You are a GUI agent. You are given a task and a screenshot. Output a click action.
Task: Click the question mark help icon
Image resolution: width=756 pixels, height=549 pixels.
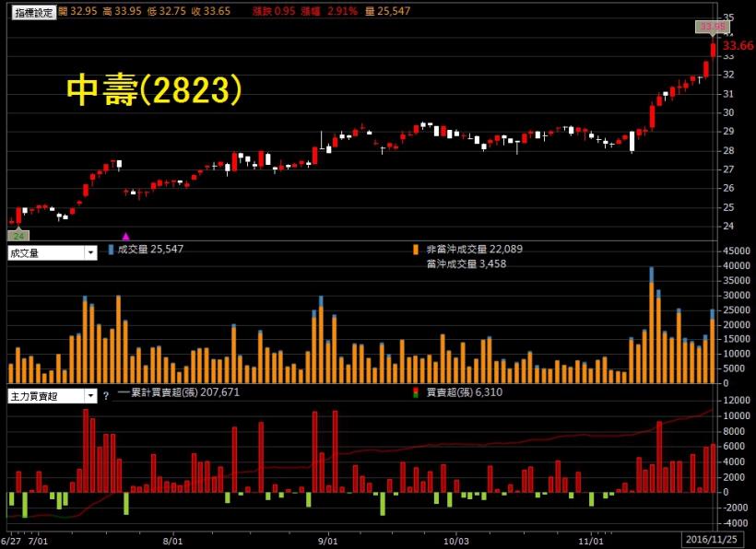pyautogui.click(x=106, y=396)
